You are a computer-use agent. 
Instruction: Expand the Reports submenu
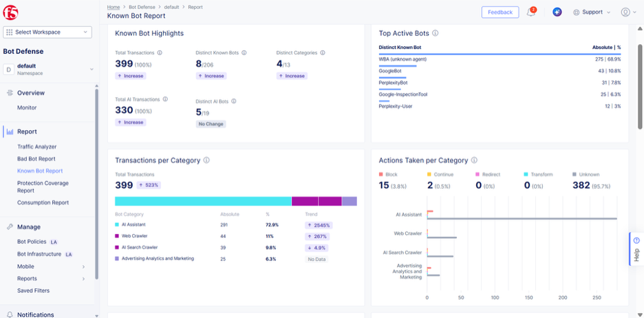pos(83,279)
